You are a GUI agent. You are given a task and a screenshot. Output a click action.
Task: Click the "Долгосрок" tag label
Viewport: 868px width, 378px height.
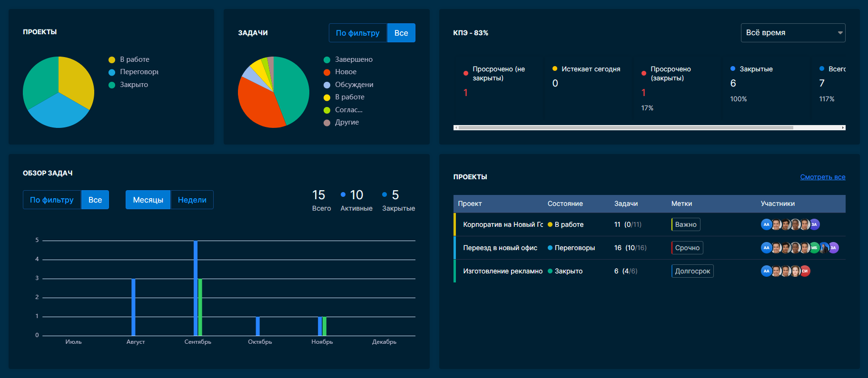(x=692, y=271)
